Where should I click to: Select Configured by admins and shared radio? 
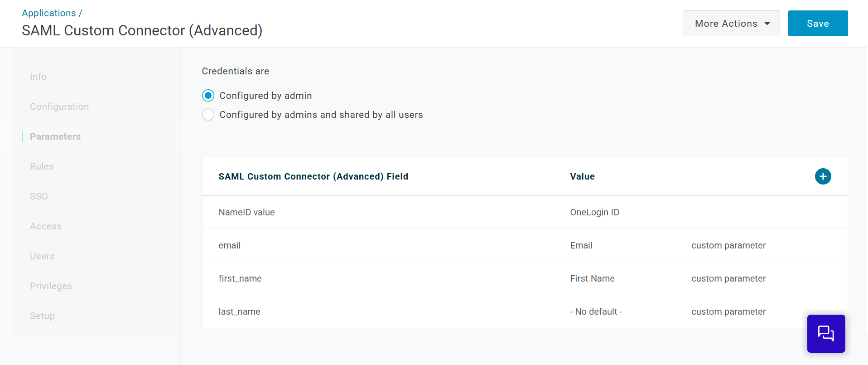pos(208,115)
